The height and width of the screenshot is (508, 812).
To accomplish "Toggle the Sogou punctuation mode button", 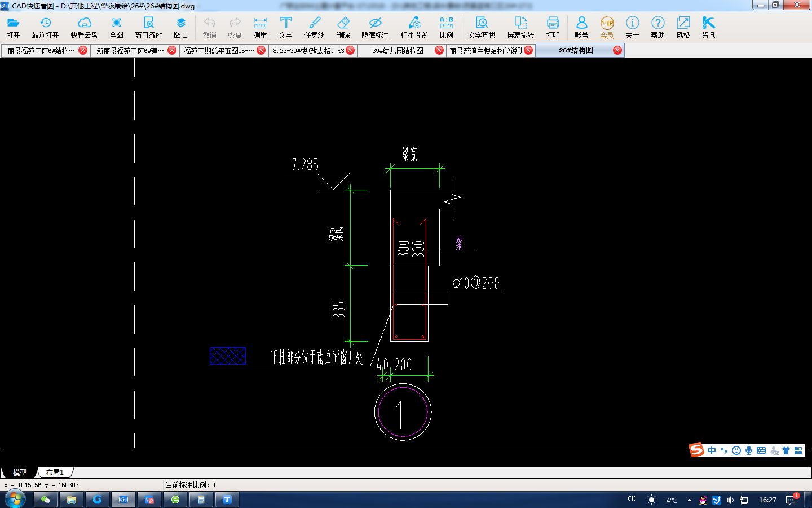I will point(723,450).
